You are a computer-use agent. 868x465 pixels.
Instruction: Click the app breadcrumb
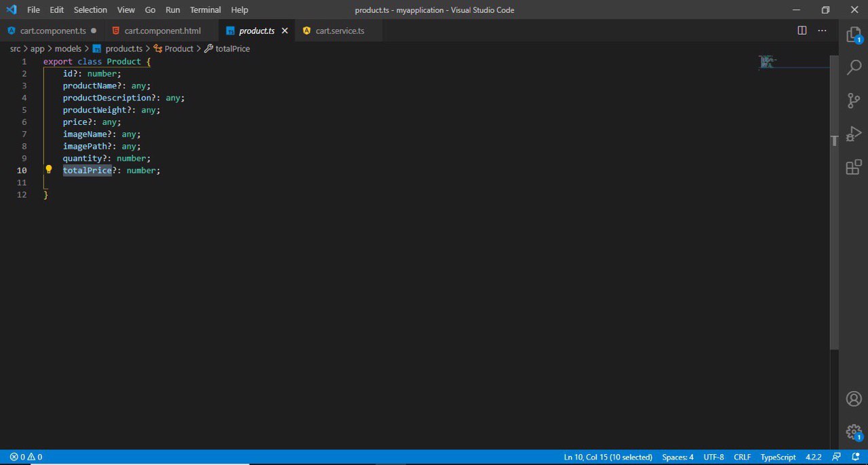(x=37, y=49)
